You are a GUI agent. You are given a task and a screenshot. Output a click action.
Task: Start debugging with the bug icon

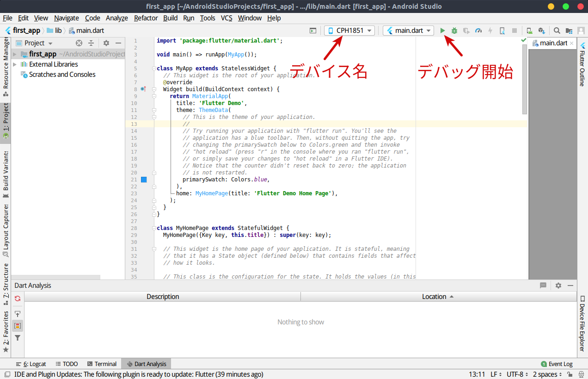[x=454, y=31]
